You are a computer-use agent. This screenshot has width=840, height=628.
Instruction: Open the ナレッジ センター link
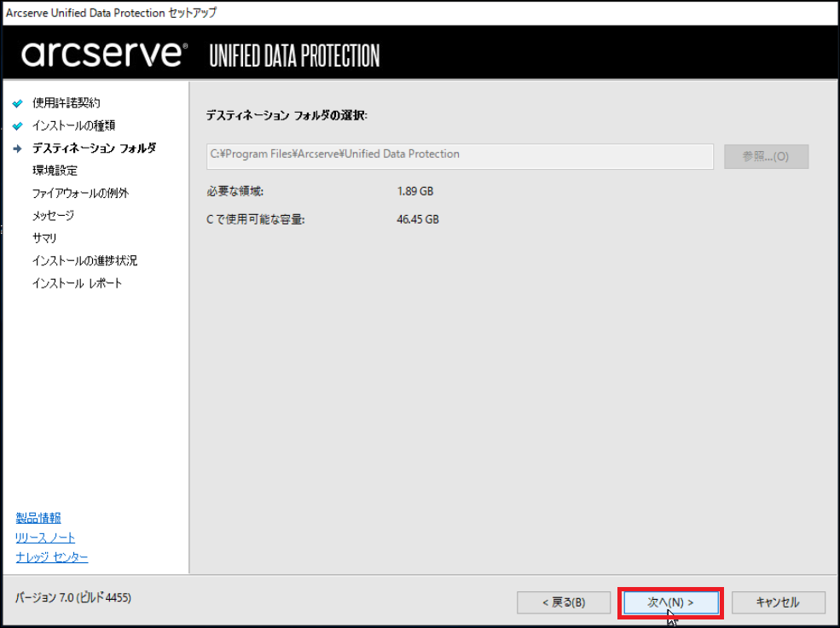click(x=52, y=557)
